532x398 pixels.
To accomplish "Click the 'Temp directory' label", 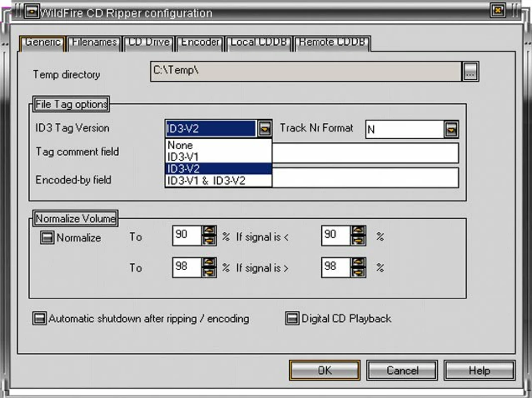I will (x=67, y=74).
